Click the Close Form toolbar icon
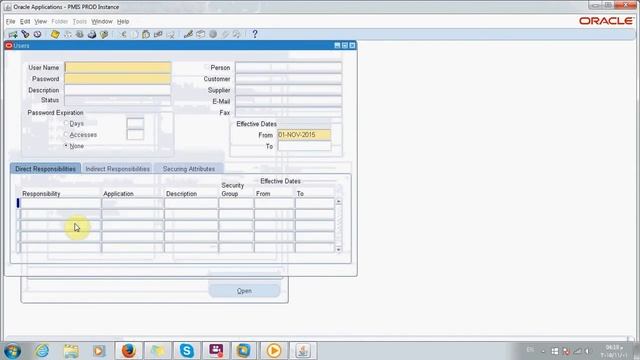Screen dimensions: 640x360 click(104, 34)
